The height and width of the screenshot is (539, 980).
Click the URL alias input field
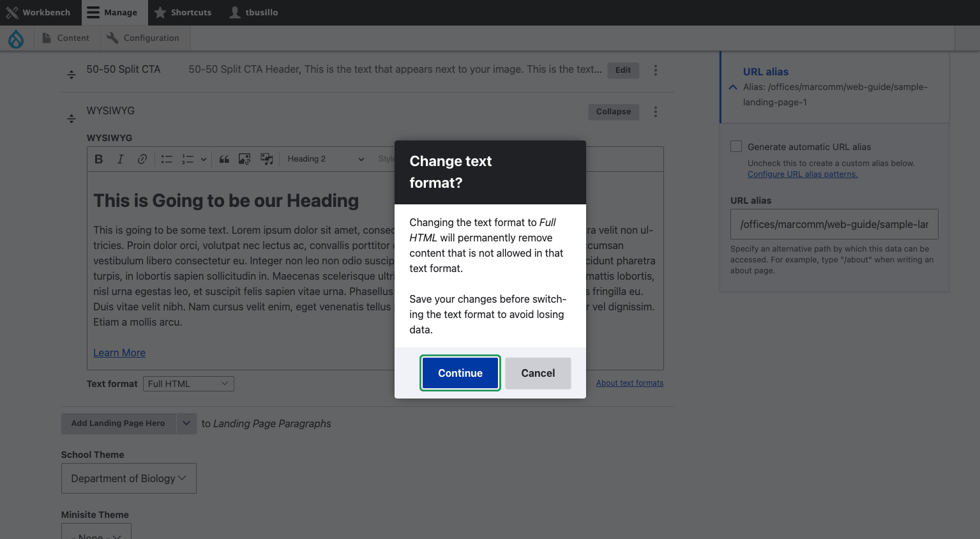tap(834, 224)
